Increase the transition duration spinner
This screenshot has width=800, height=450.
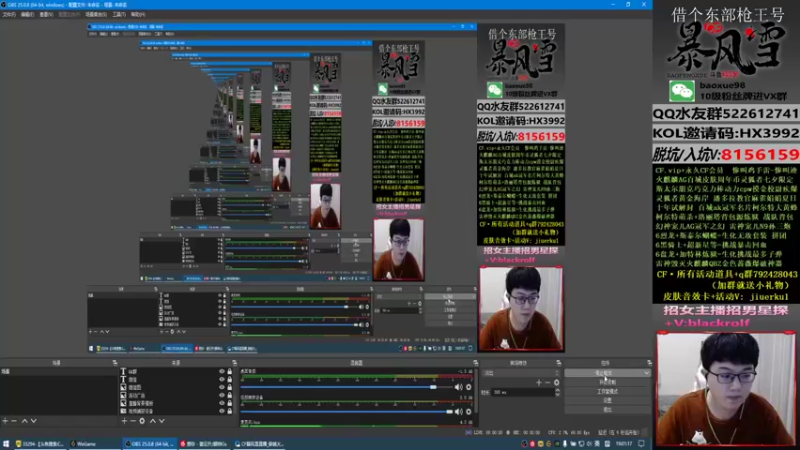pyautogui.click(x=557, y=390)
